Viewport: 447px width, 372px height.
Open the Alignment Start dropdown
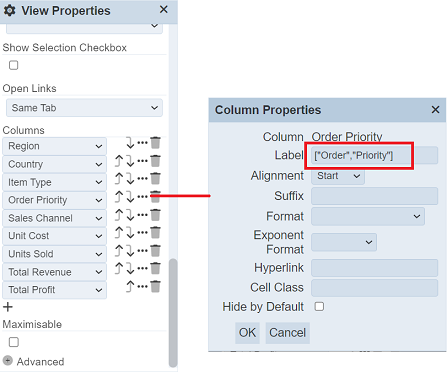(338, 176)
